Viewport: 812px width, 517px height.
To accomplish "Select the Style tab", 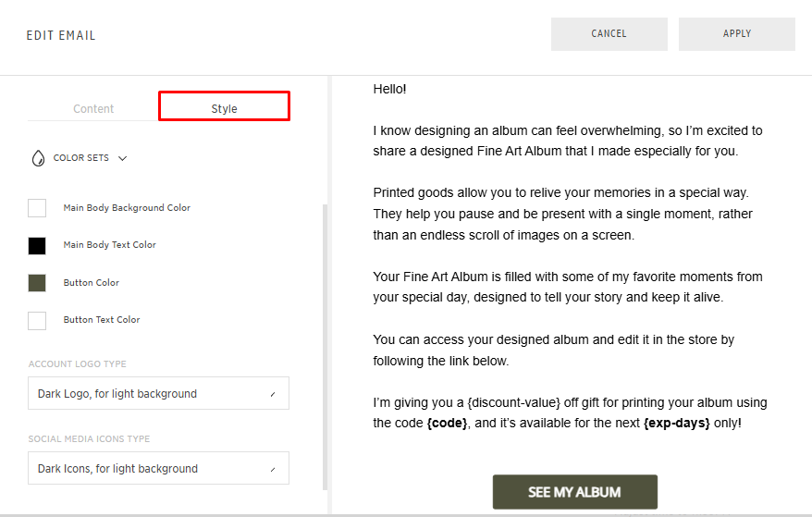I will pyautogui.click(x=224, y=108).
